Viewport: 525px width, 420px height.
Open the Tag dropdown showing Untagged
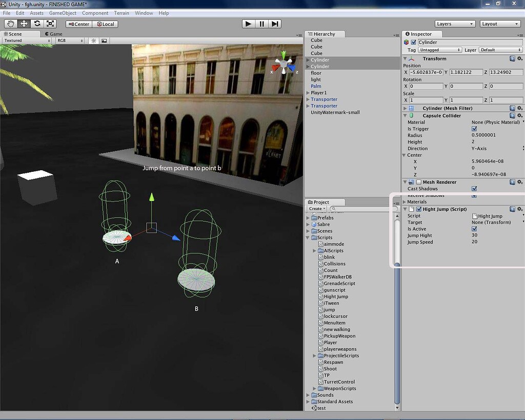coord(439,50)
